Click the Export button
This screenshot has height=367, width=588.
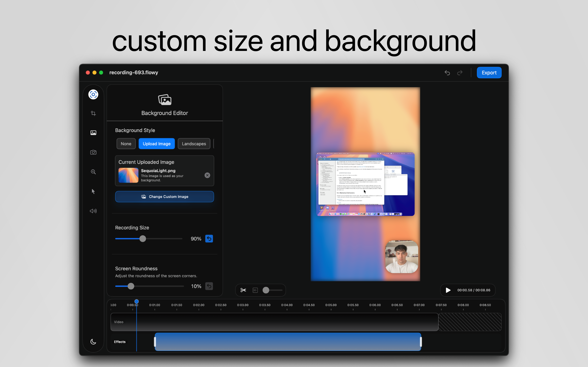coord(489,72)
